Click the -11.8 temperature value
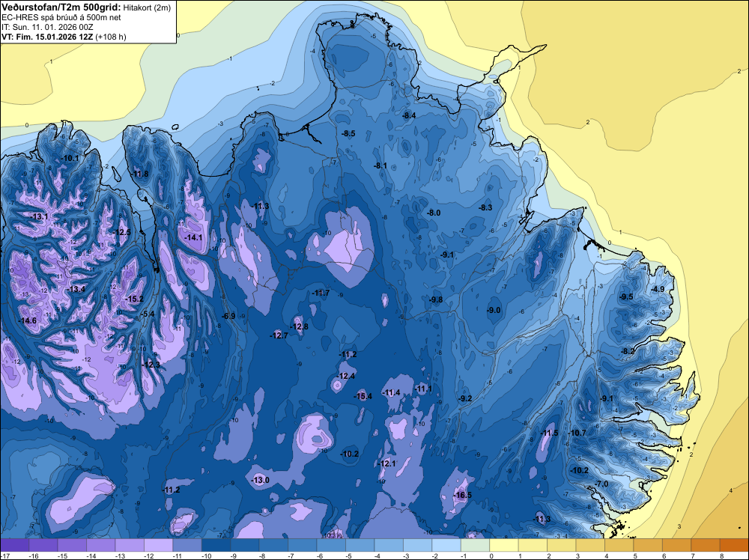The height and width of the screenshot is (560, 749). tap(140, 174)
